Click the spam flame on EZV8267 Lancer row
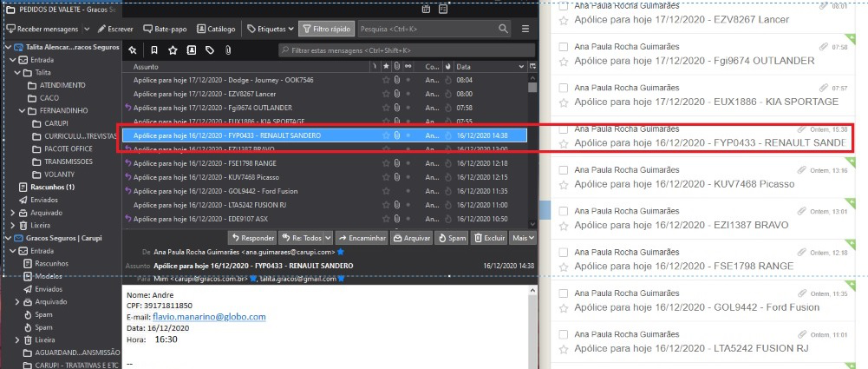The width and height of the screenshot is (868, 369). click(447, 94)
